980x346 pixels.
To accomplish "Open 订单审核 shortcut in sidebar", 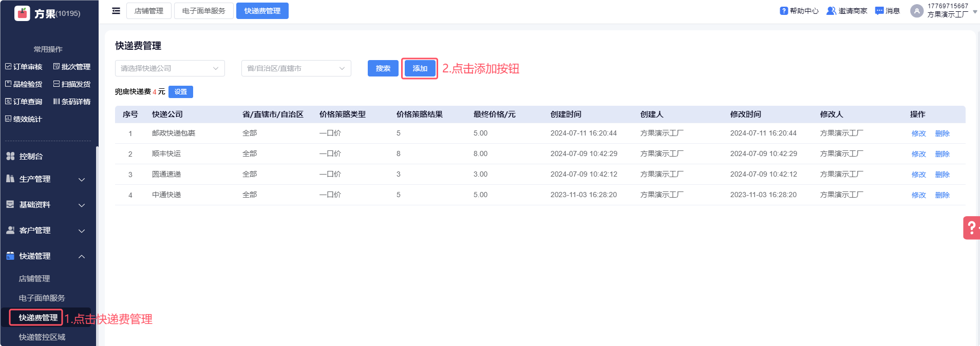I will coord(24,67).
